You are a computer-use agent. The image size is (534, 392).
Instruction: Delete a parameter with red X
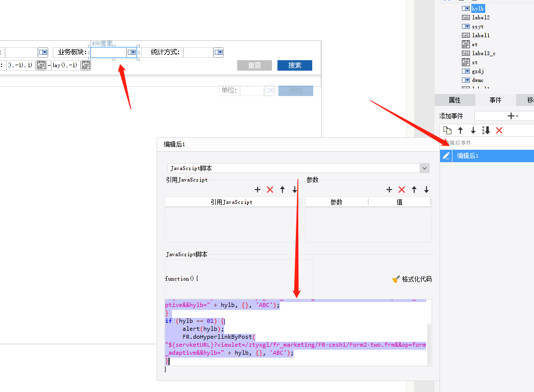tap(402, 190)
